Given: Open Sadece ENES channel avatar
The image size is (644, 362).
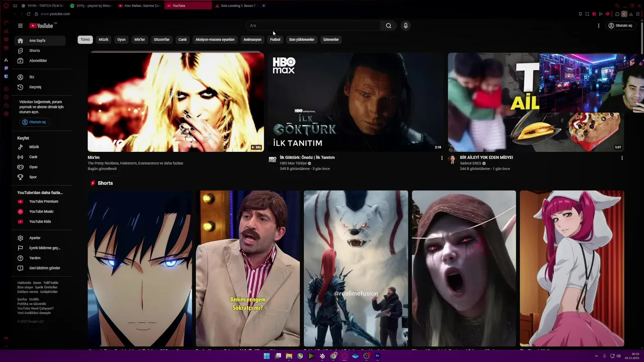Looking at the screenshot, I should click(x=452, y=159).
